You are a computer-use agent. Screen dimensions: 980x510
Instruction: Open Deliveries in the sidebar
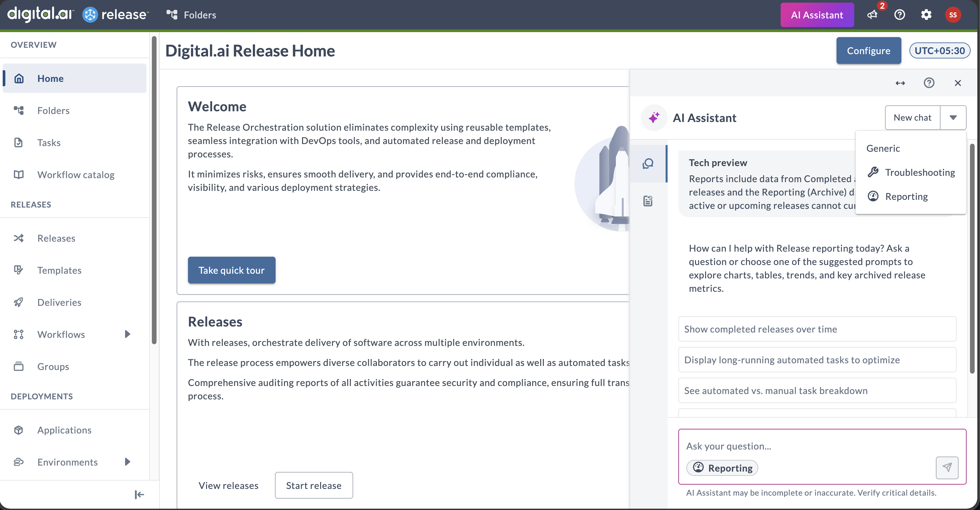click(x=75, y=302)
